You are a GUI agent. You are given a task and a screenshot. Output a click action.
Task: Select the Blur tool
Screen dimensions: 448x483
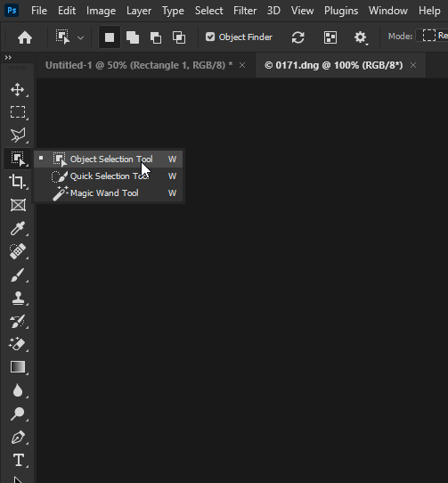(18, 390)
